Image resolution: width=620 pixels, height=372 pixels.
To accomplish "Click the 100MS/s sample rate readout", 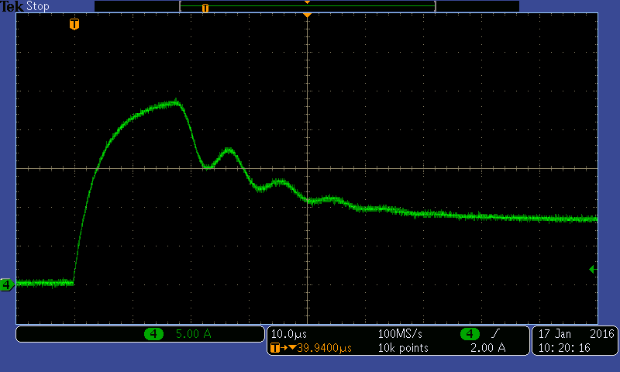I will [400, 334].
